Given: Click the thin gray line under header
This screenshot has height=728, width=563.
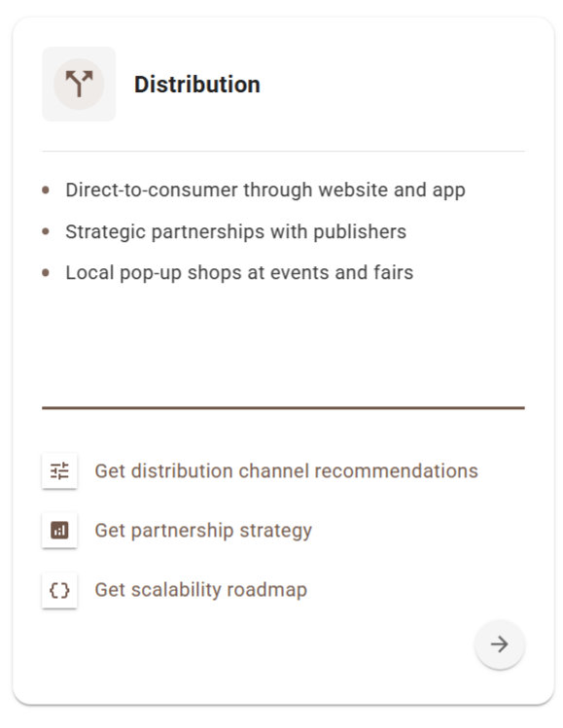Looking at the screenshot, I should click(283, 151).
